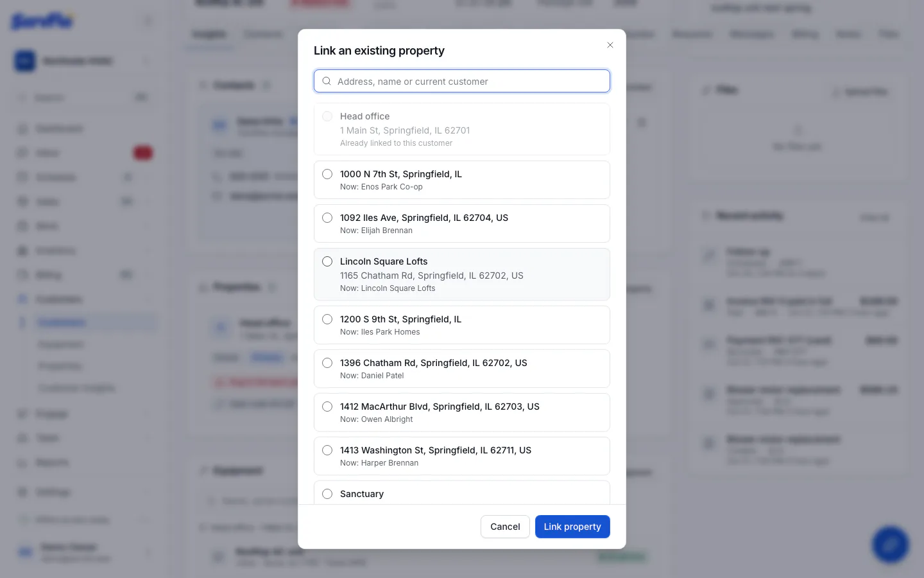The image size is (924, 578).
Task: Choose the Lincoln Square Lofts radio button
Action: click(327, 261)
